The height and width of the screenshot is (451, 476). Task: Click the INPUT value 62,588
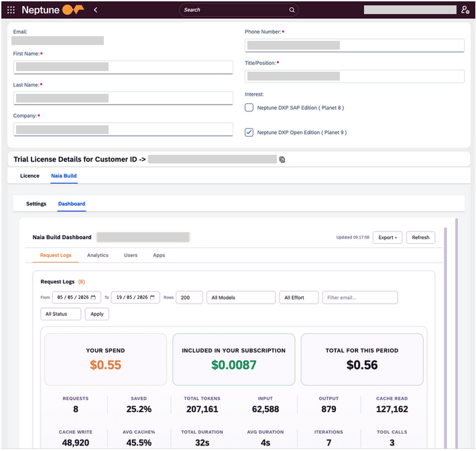(x=265, y=409)
